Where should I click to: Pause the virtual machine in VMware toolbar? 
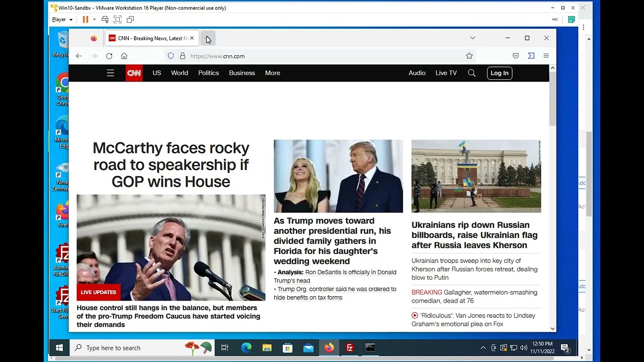(86, 20)
